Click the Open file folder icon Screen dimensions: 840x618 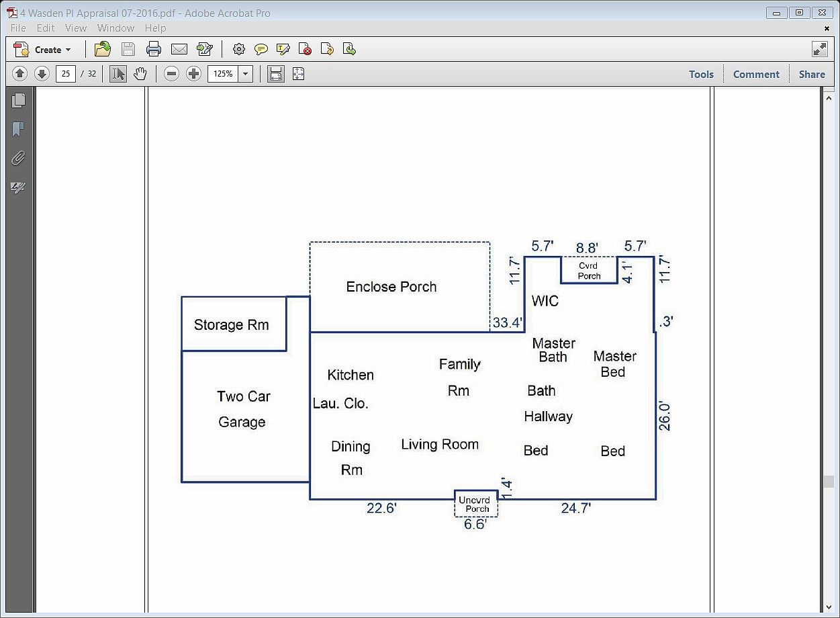click(103, 49)
